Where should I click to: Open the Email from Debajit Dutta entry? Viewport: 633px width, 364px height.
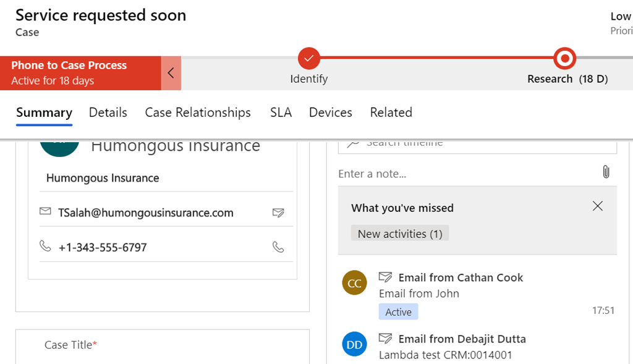tap(462, 339)
